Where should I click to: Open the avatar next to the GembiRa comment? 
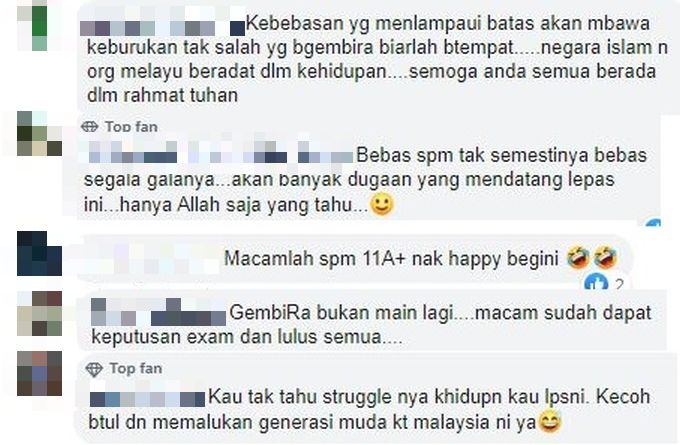point(39,313)
